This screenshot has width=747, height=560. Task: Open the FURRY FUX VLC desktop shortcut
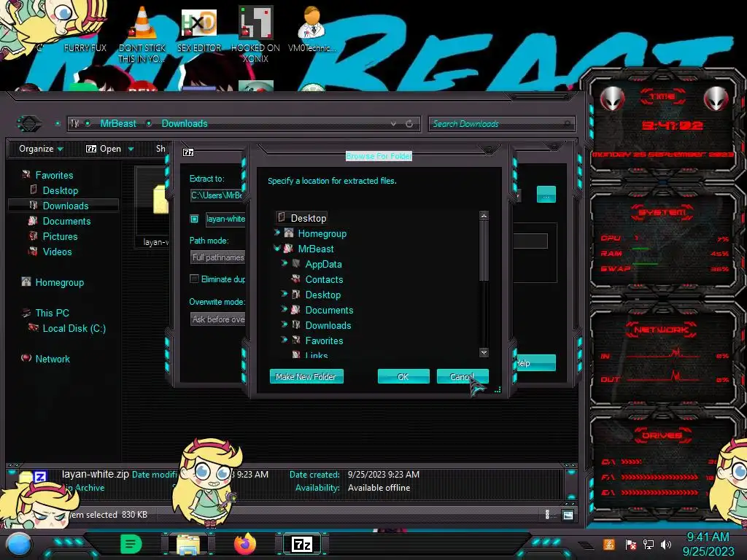[x=142, y=23]
